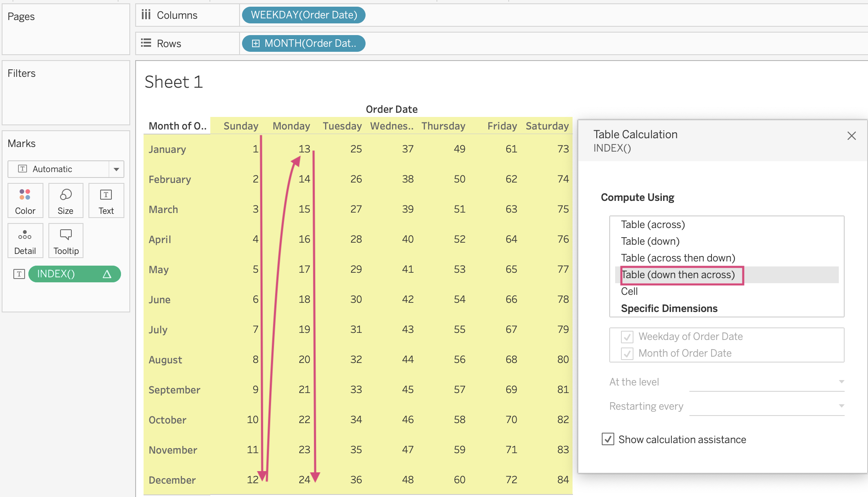This screenshot has height=497, width=868.
Task: Close the Table Calculation dialog
Action: click(852, 136)
